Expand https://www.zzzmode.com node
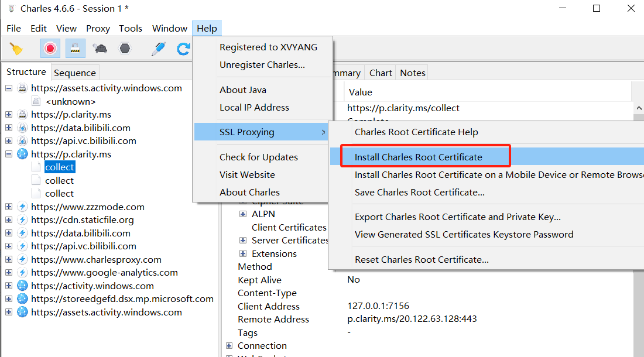The image size is (644, 357). (9, 207)
